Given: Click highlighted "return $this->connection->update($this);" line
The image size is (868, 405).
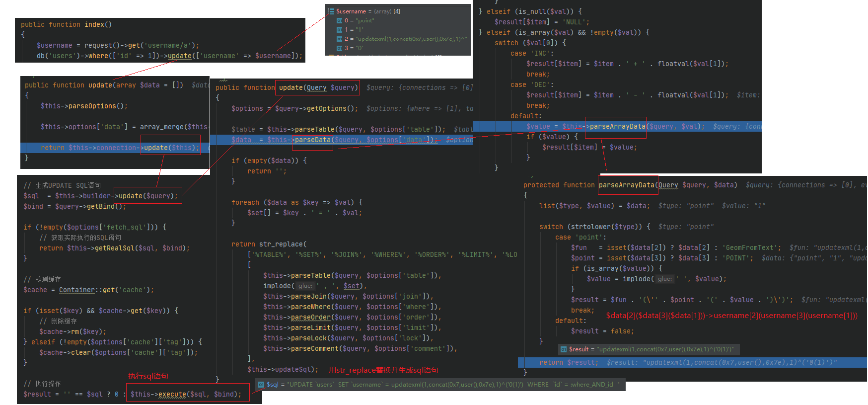Looking at the screenshot, I should tap(115, 148).
